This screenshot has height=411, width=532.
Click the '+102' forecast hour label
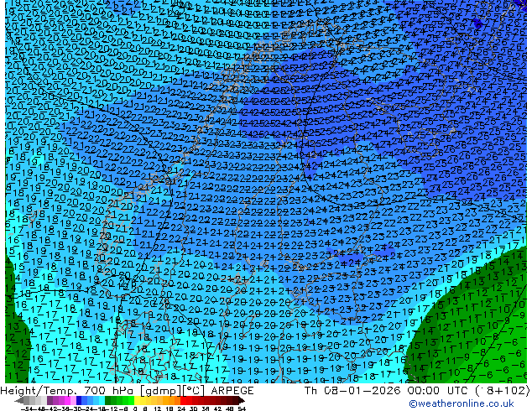point(510,391)
